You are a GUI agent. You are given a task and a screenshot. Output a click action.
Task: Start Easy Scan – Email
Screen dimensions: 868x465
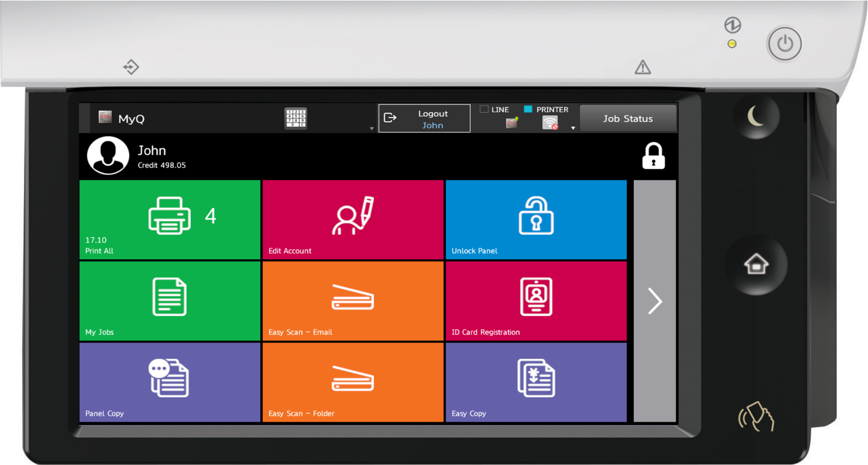coord(353,301)
